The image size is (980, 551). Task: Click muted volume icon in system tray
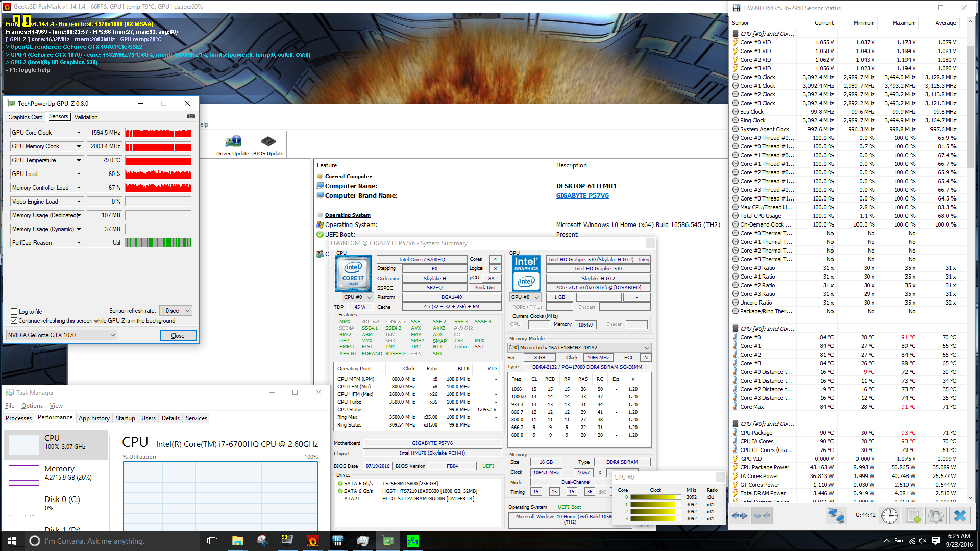point(923,541)
